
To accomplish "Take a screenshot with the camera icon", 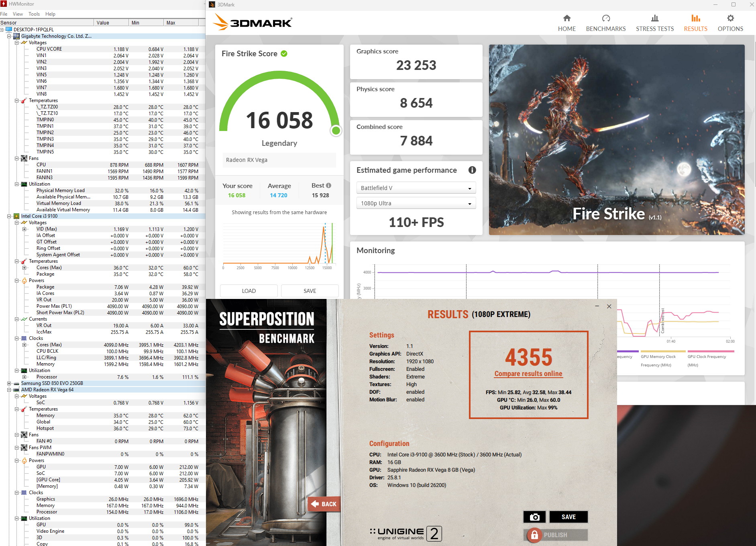I will (534, 517).
